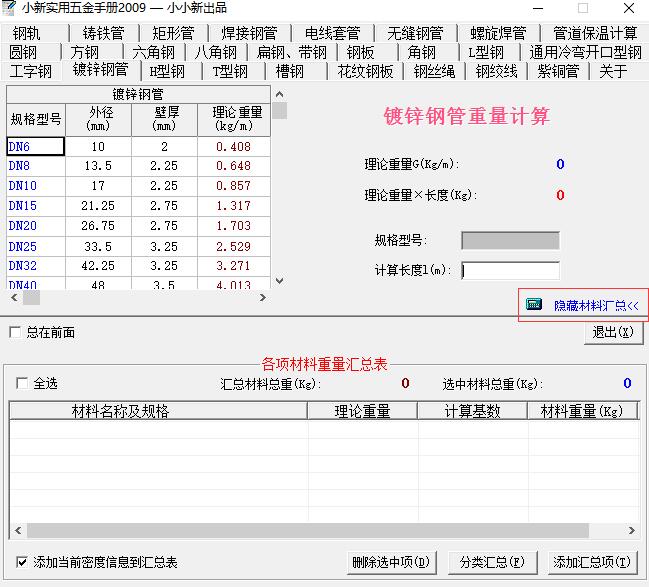The image size is (649, 587).
Task: Select the 焊接钢管 tab
Action: coord(250,33)
